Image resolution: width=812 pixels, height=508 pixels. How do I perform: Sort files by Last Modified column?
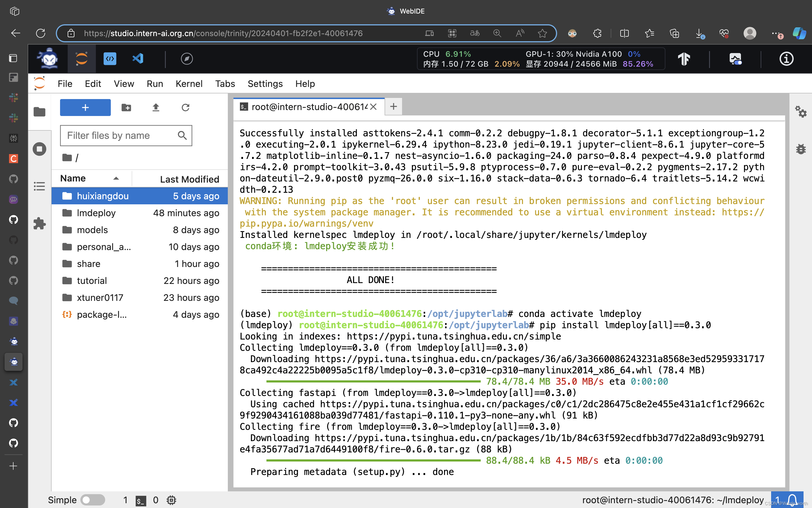point(180,179)
